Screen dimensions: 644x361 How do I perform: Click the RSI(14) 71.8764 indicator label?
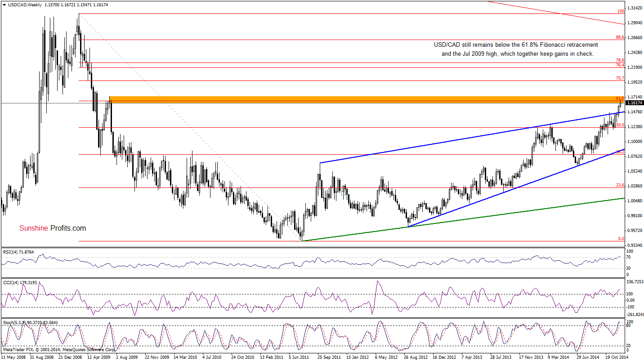[x=18, y=253]
